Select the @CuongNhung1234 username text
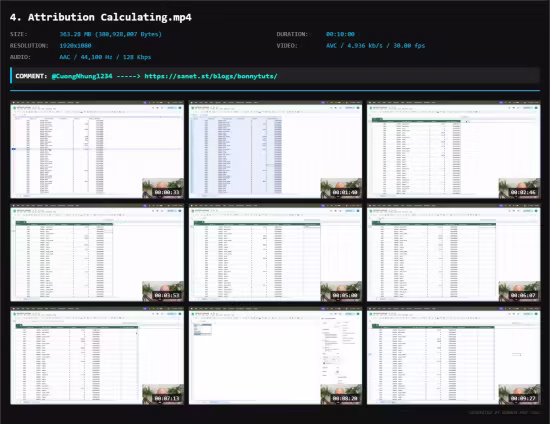The image size is (550, 424). point(82,76)
